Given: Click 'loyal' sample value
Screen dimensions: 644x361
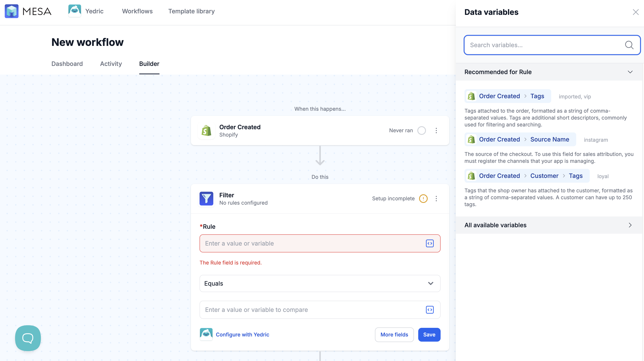Looking at the screenshot, I should [x=603, y=176].
